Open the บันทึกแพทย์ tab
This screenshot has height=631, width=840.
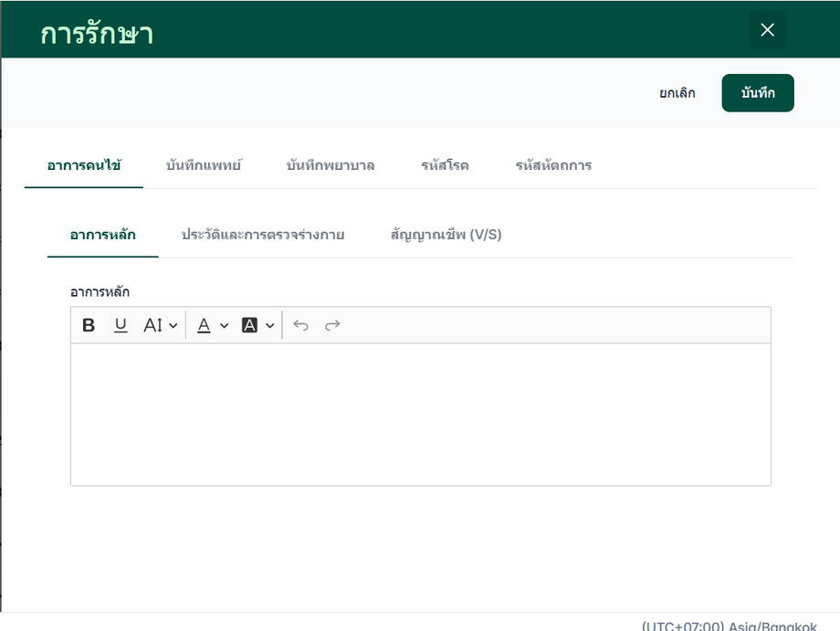(204, 165)
